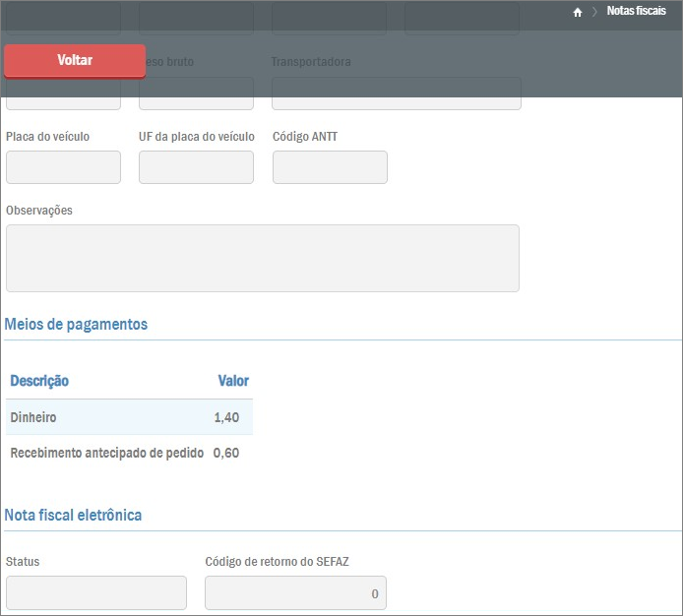Focus the Código de retorno do SEFAZ field
This screenshot has width=683, height=616.
[x=295, y=592]
